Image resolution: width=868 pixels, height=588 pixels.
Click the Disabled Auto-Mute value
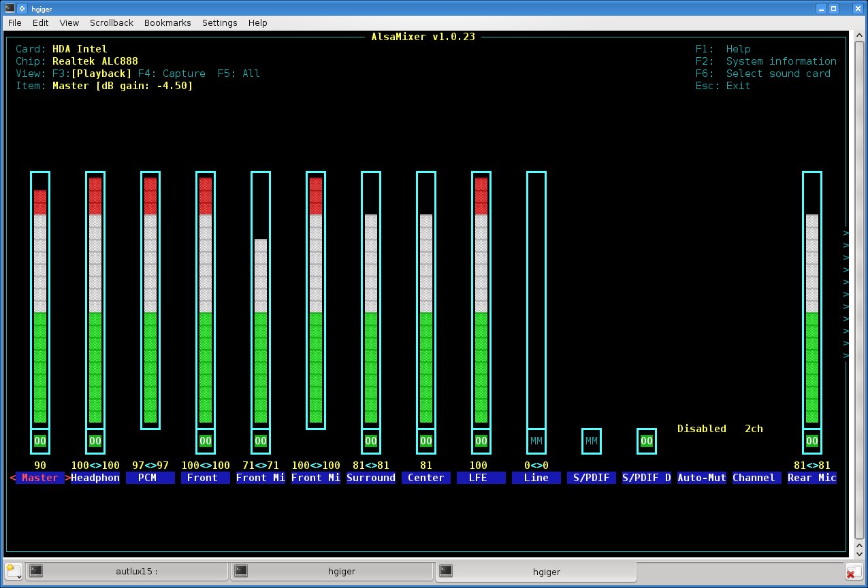point(702,429)
